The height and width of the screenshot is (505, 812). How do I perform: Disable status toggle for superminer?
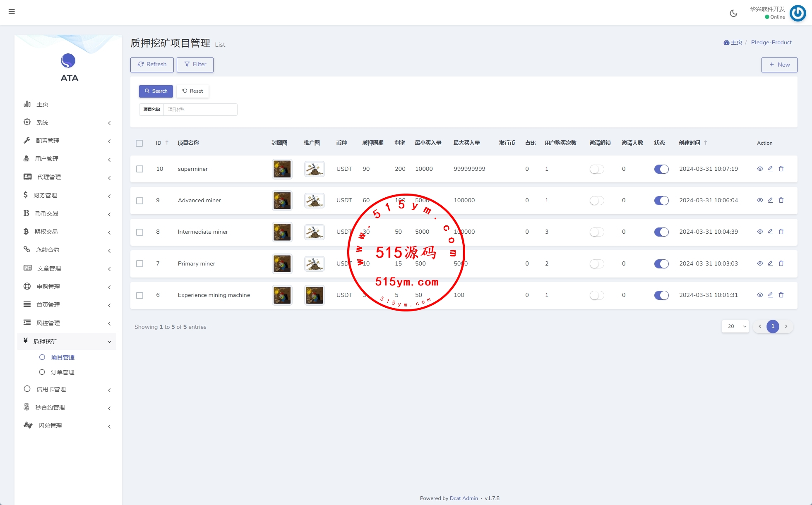[x=661, y=169]
